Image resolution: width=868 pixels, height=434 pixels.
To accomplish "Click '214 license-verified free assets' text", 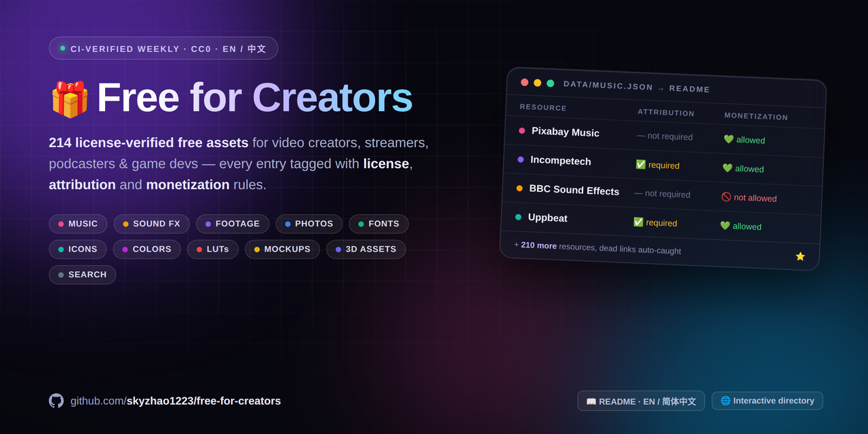I will coord(149,142).
